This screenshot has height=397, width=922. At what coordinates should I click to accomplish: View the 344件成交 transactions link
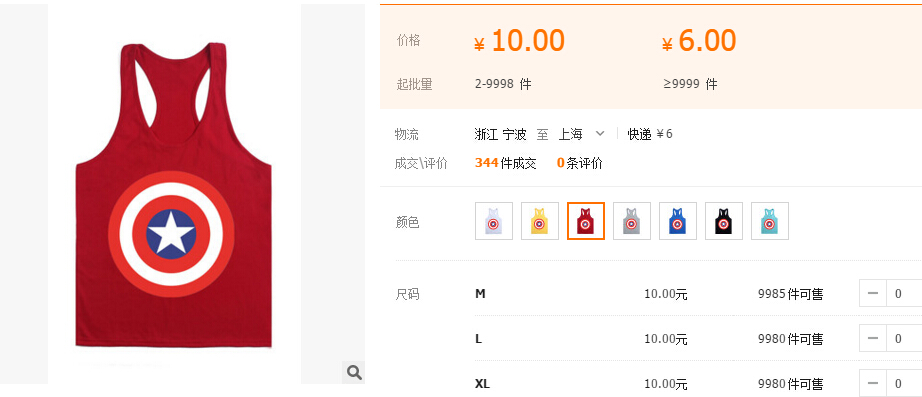point(506,163)
